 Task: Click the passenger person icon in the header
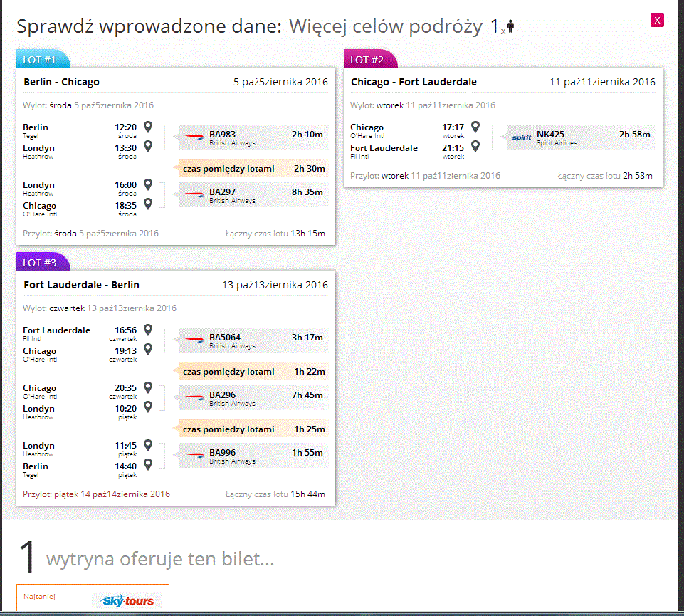click(x=510, y=26)
